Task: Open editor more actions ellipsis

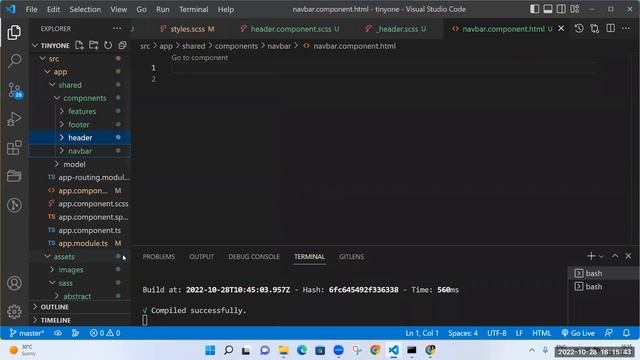Action: click(x=626, y=28)
